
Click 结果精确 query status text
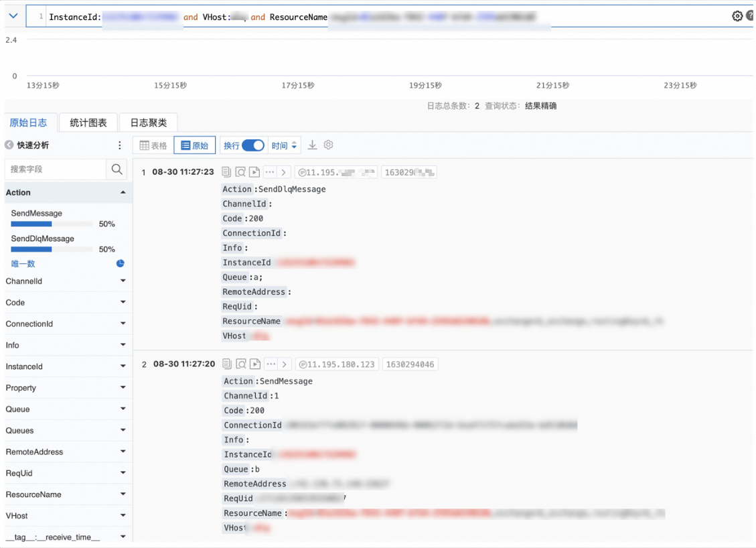click(540, 106)
